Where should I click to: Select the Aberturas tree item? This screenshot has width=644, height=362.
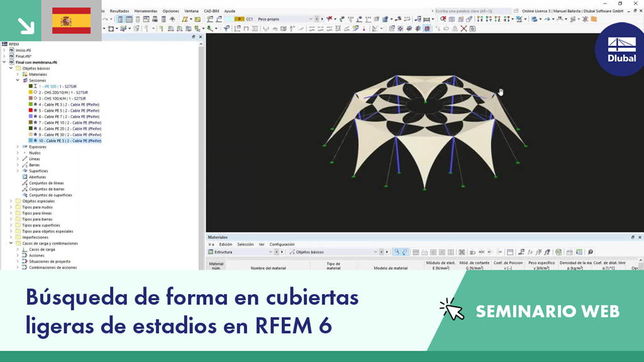[x=37, y=177]
